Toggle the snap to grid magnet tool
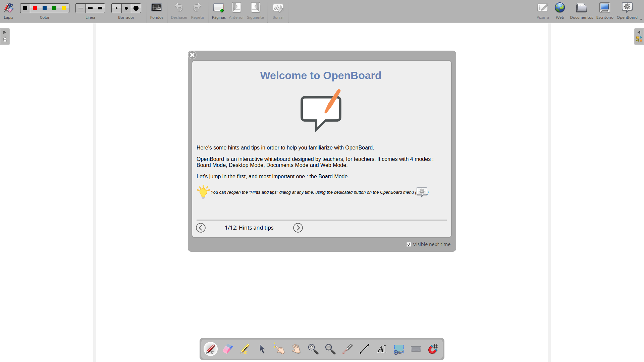Image resolution: width=644 pixels, height=362 pixels. click(433, 349)
